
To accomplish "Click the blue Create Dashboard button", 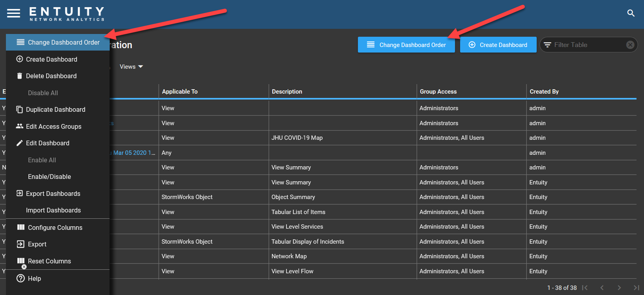I will coord(498,45).
